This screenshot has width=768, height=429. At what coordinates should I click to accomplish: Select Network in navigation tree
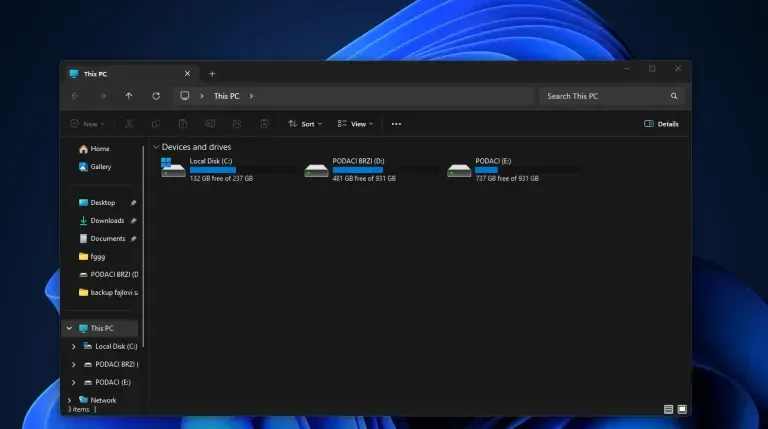97,400
